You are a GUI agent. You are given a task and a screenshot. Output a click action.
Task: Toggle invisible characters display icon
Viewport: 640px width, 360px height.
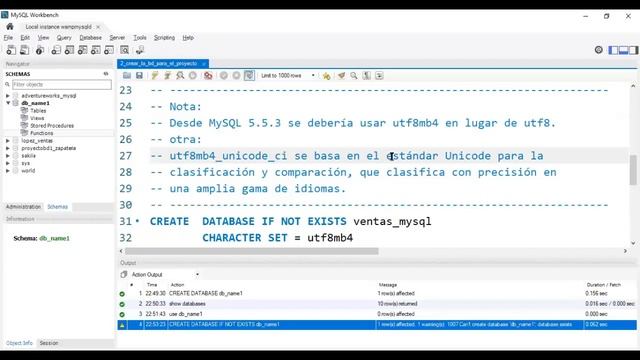tap(367, 76)
